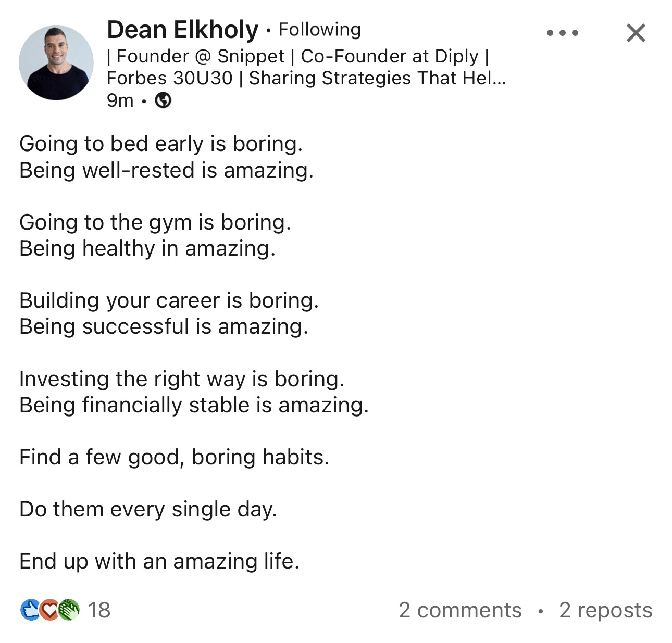The height and width of the screenshot is (643, 672).
Task: Click the Founder @ Snippet headline line
Action: click(297, 56)
